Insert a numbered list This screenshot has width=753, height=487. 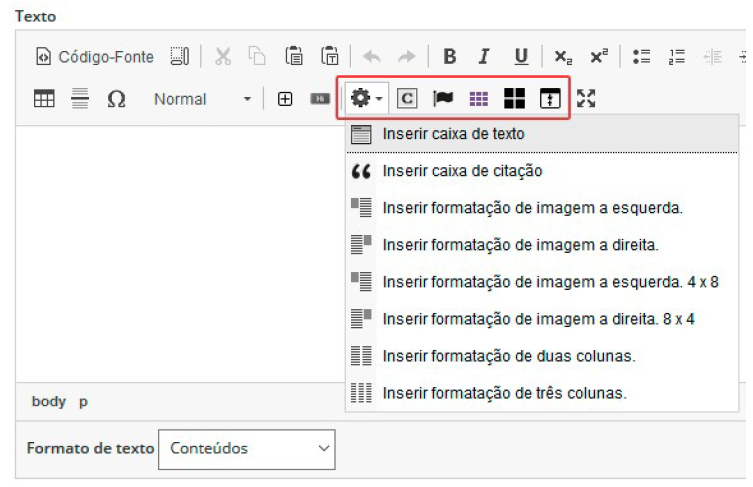[677, 57]
